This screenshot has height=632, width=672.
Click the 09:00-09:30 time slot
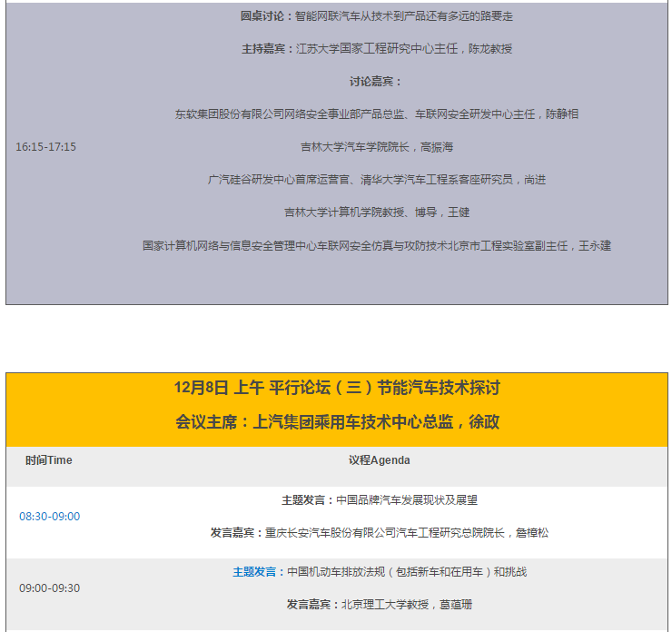tap(50, 588)
